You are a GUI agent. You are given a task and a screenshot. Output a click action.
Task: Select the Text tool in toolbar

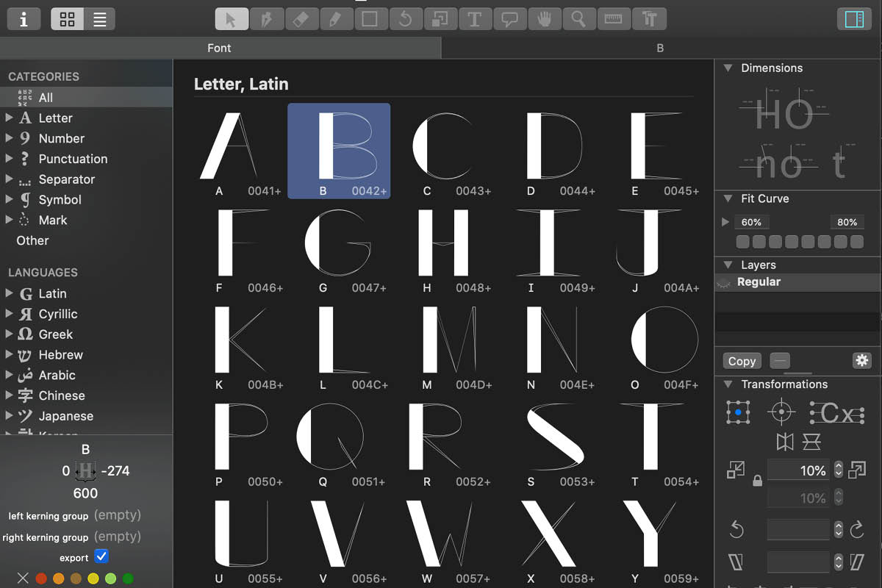[475, 19]
